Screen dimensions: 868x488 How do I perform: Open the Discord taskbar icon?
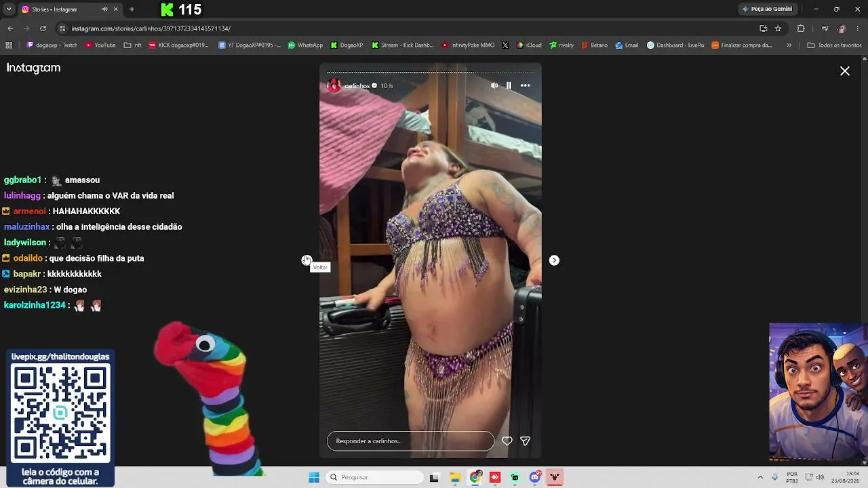[x=535, y=477]
